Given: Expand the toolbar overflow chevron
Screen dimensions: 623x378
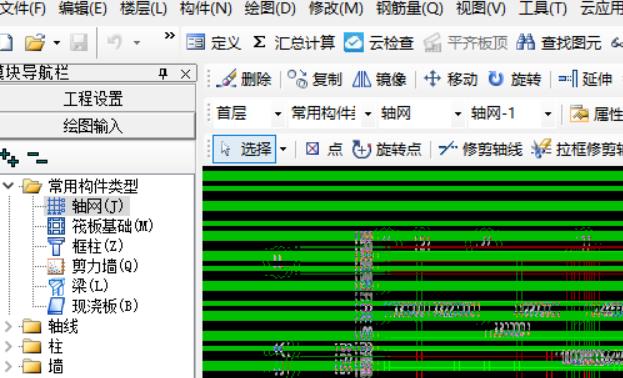Looking at the screenshot, I should [x=170, y=36].
